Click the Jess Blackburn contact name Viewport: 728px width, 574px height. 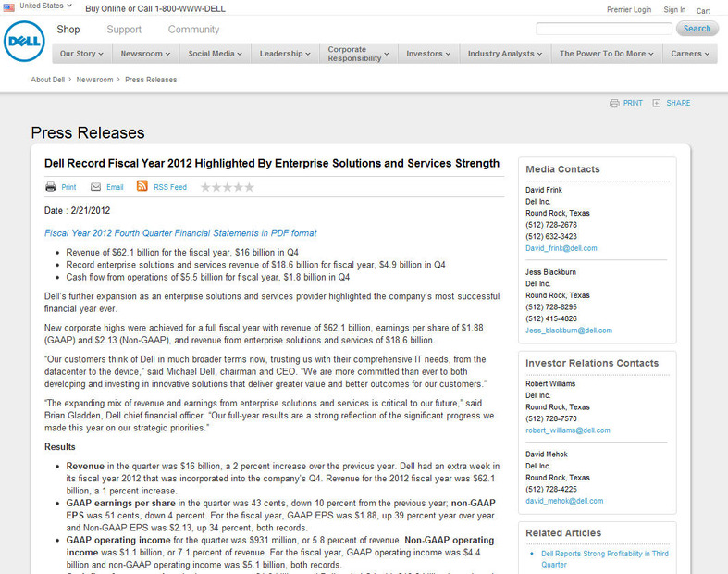[550, 272]
